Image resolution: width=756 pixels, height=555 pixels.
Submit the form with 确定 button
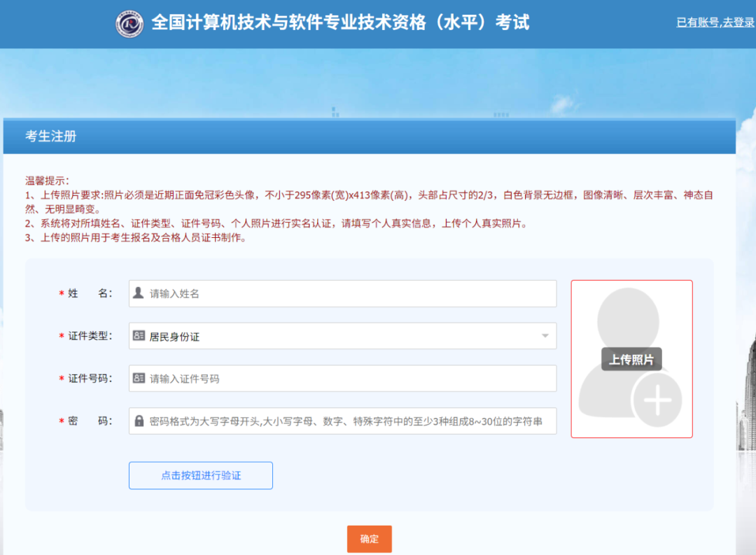[x=370, y=539]
